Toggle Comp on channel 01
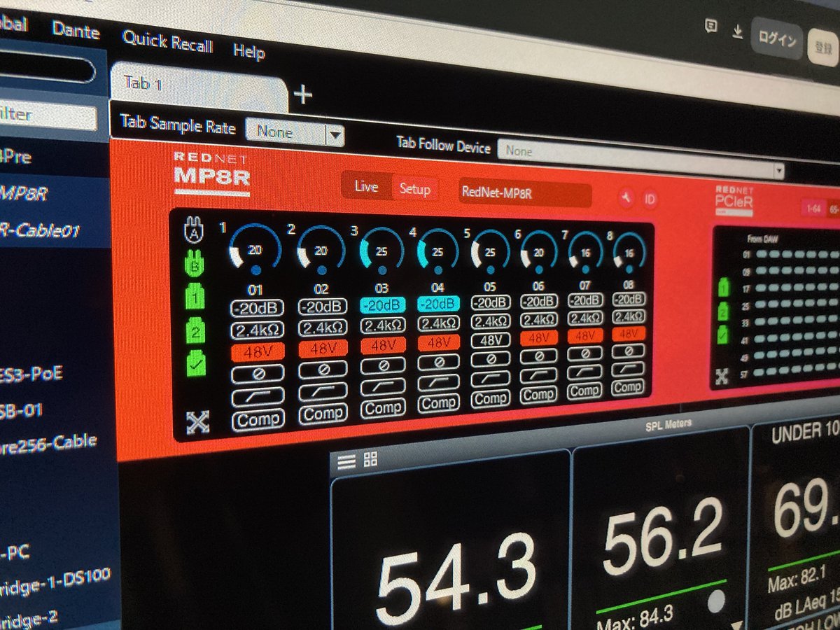 258,420
